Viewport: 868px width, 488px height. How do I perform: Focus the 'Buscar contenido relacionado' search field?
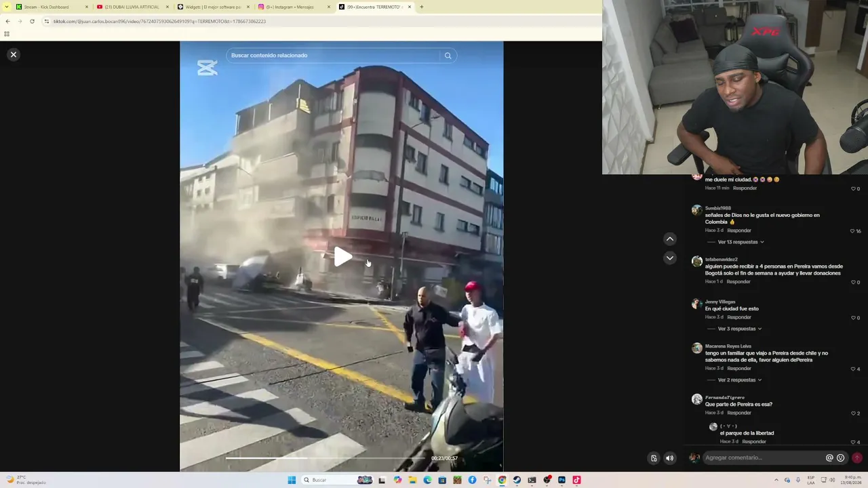click(334, 56)
